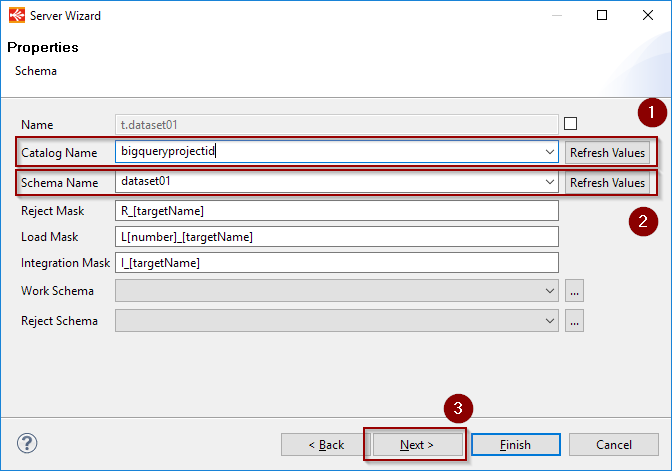The width and height of the screenshot is (672, 471).
Task: Click the Integration Mask label
Action: click(65, 263)
